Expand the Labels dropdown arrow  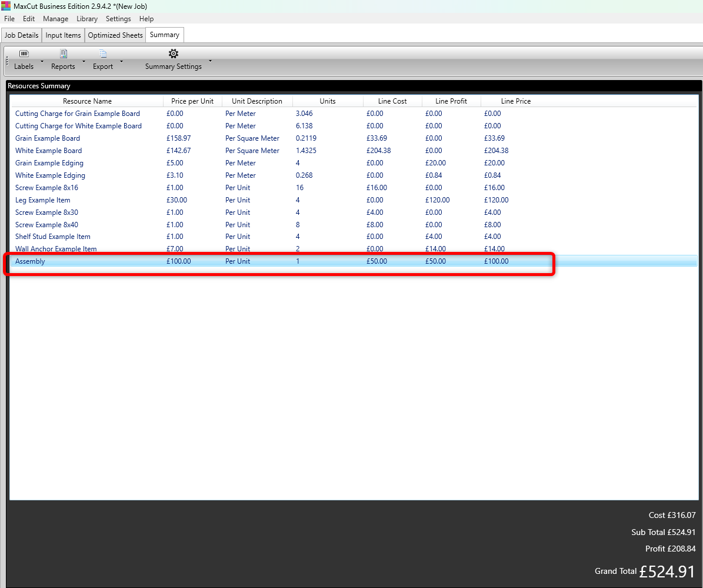click(42, 61)
